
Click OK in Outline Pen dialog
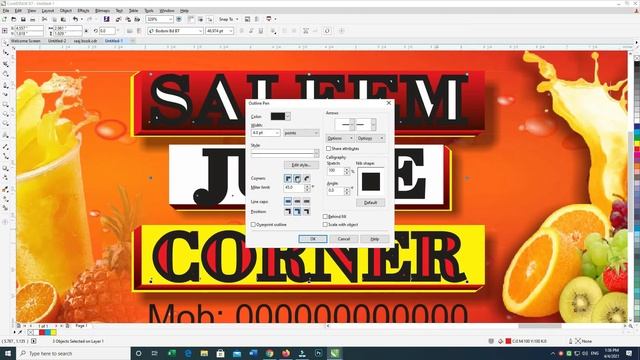coord(313,239)
